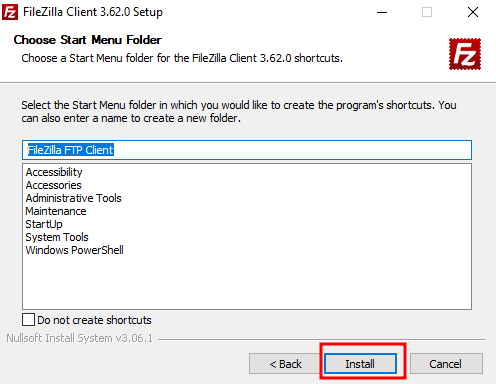This screenshot has height=384, width=496.
Task: Cancel the FileZilla setup
Action: point(446,364)
